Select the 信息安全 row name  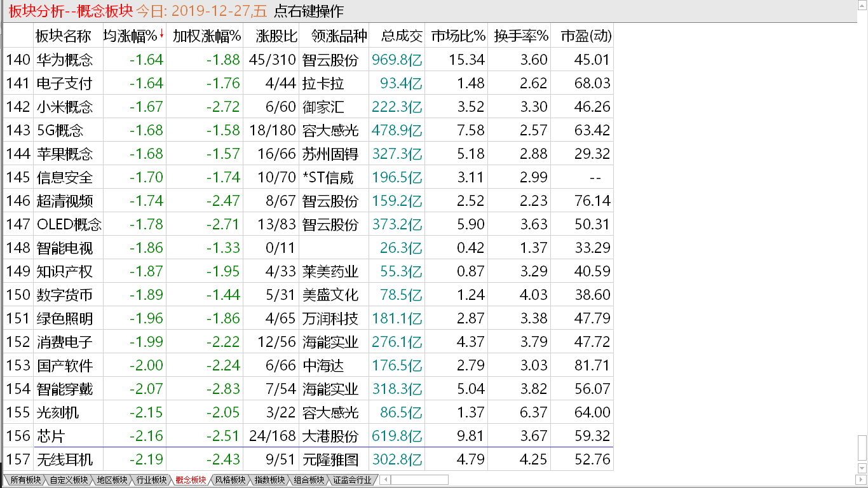coord(64,177)
